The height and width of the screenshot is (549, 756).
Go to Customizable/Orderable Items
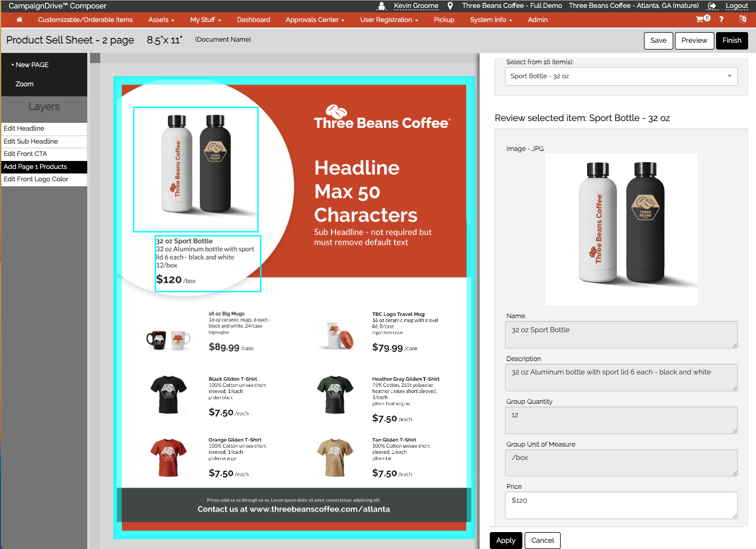pos(85,20)
